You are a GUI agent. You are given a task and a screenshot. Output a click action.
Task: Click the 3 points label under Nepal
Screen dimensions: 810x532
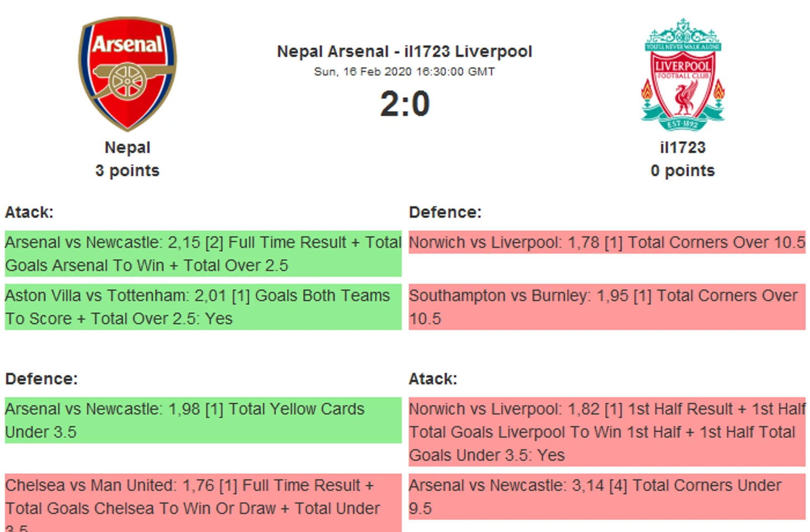pyautogui.click(x=128, y=170)
